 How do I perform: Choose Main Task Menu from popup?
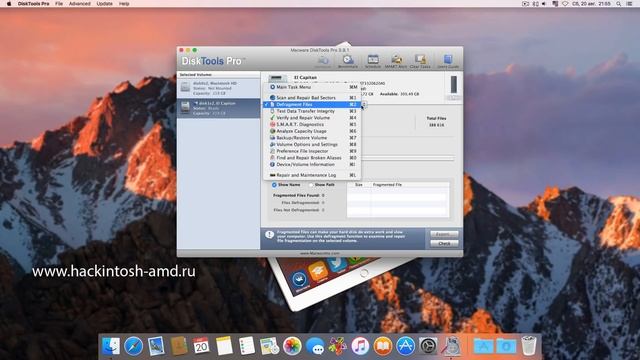point(312,87)
